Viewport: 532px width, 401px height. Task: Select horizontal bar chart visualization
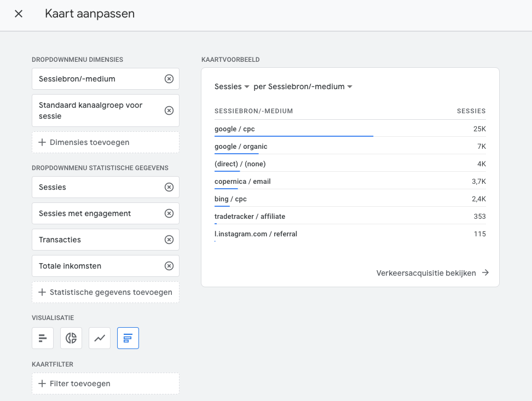(43, 338)
